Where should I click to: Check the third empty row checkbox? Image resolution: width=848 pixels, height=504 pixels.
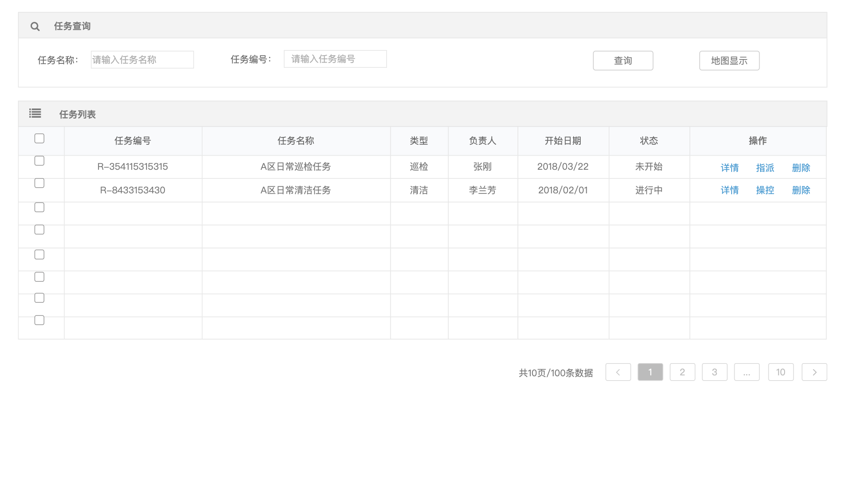click(39, 255)
